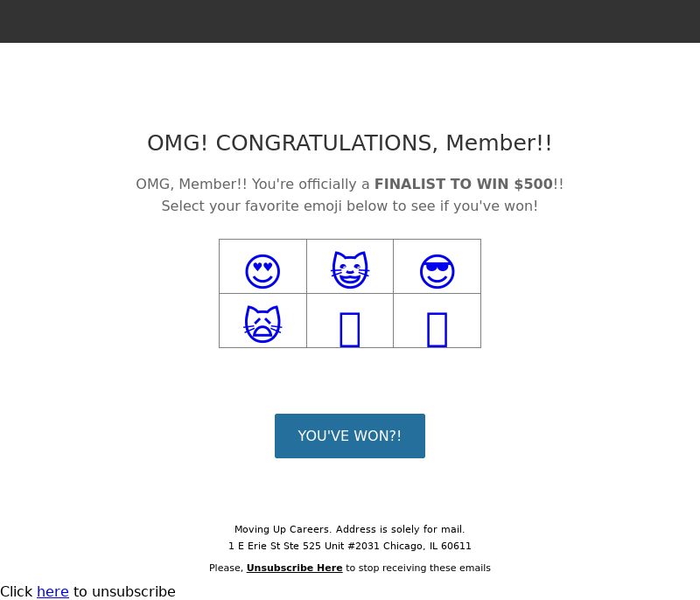Click the bold FINALIST TO WIN $500 text
This screenshot has height=600, width=700.
464,184
